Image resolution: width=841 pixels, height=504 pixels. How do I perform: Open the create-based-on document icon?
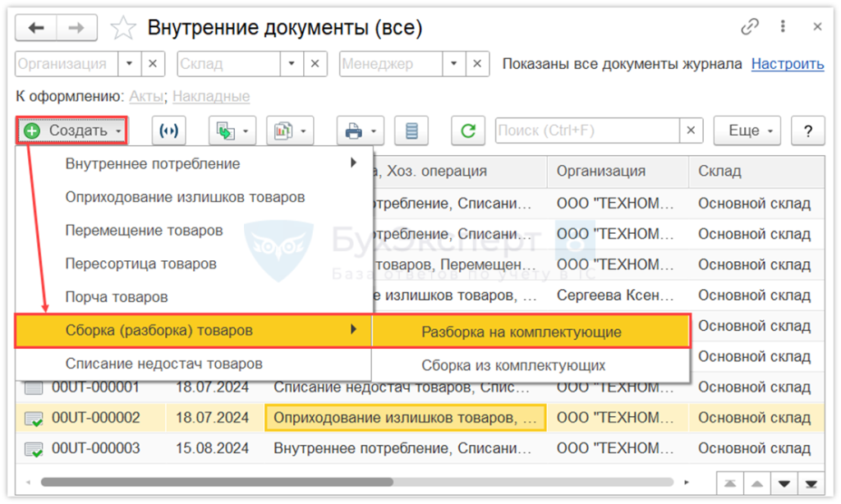click(x=232, y=131)
